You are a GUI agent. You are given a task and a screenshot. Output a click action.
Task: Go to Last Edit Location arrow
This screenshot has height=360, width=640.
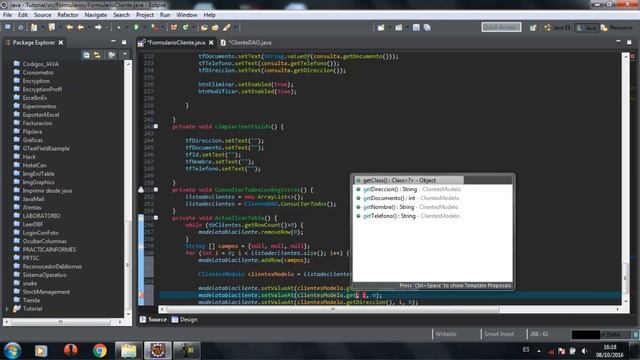70,27
